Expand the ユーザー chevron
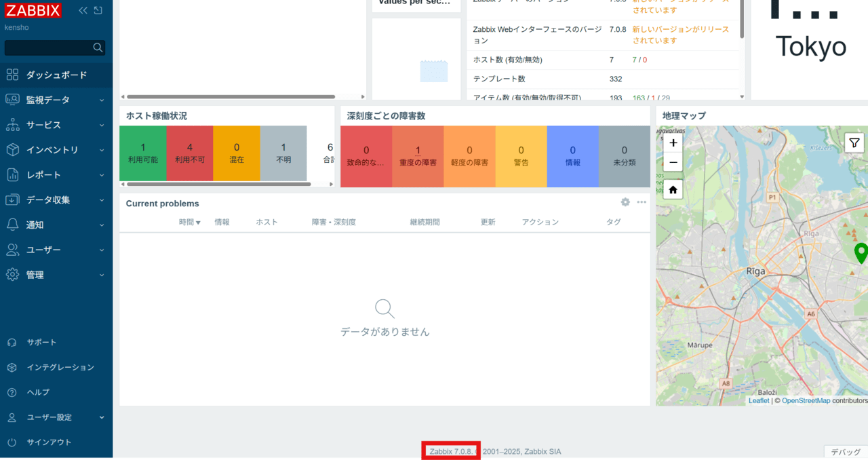 pos(102,250)
